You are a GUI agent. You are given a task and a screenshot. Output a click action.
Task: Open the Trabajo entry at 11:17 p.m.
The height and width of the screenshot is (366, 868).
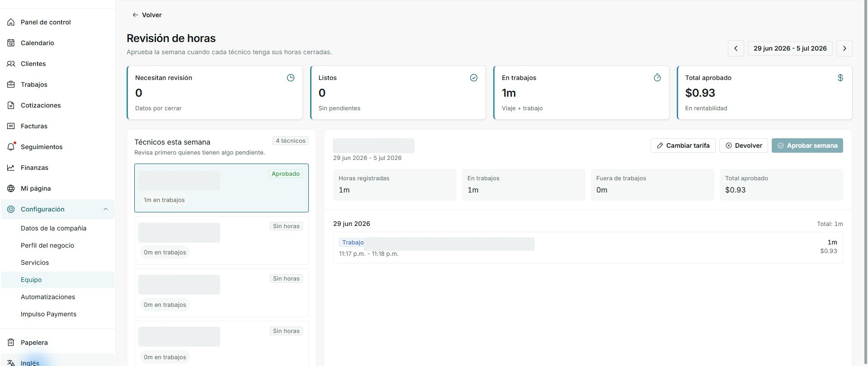click(588, 248)
